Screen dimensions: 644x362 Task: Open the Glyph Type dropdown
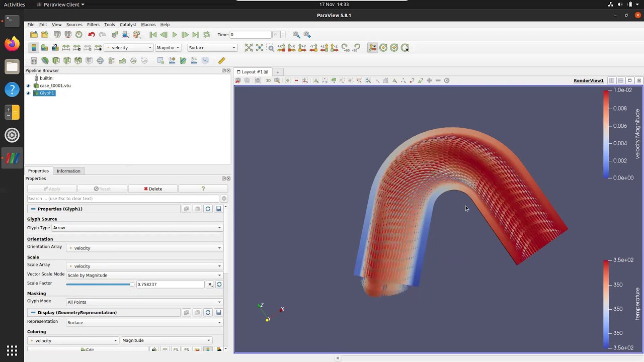coord(137,228)
